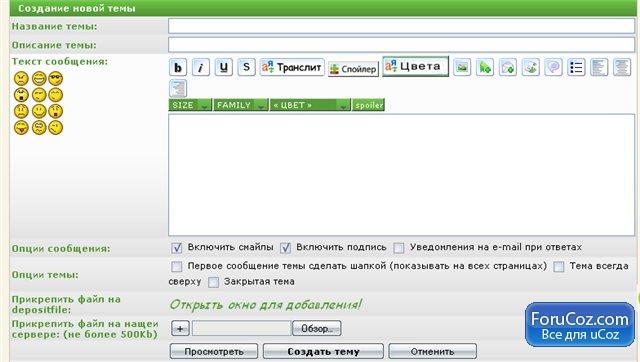Insert image using the picture icon
This screenshot has height=362, width=640.
462,67
